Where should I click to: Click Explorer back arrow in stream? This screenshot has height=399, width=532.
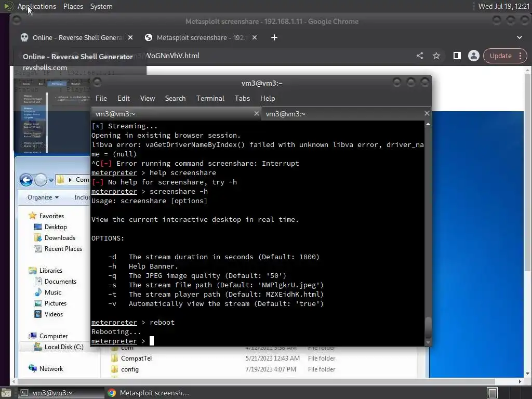coord(26,180)
